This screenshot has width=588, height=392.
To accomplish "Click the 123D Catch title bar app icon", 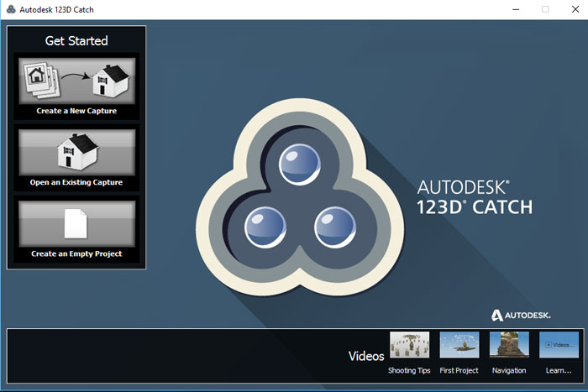I will click(x=11, y=9).
